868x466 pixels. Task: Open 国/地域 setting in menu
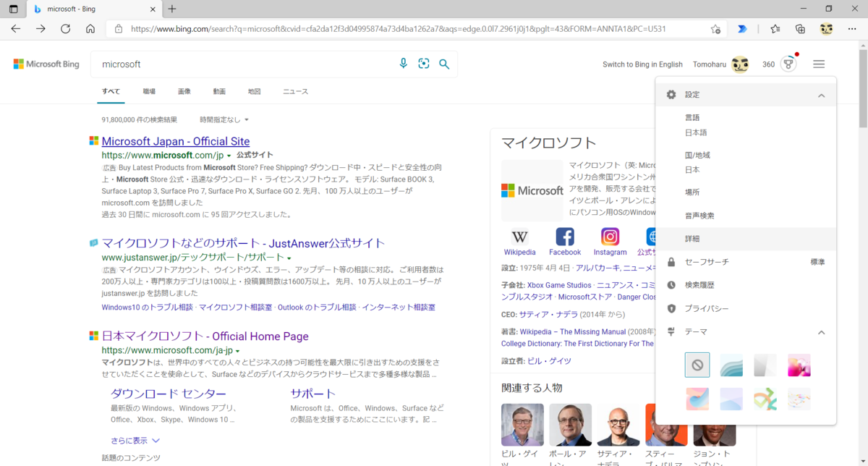pyautogui.click(x=746, y=162)
